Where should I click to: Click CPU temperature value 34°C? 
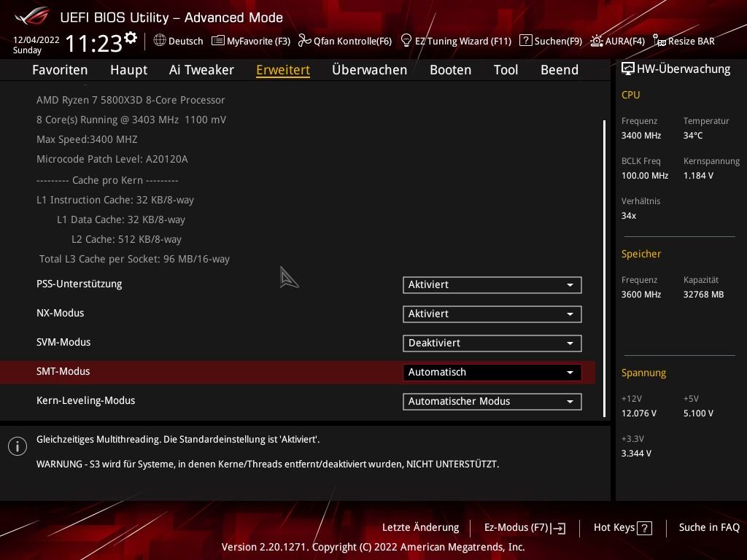coord(693,136)
